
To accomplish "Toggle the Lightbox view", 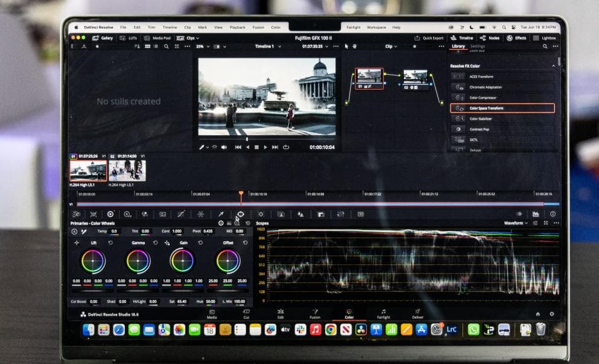I will [544, 38].
